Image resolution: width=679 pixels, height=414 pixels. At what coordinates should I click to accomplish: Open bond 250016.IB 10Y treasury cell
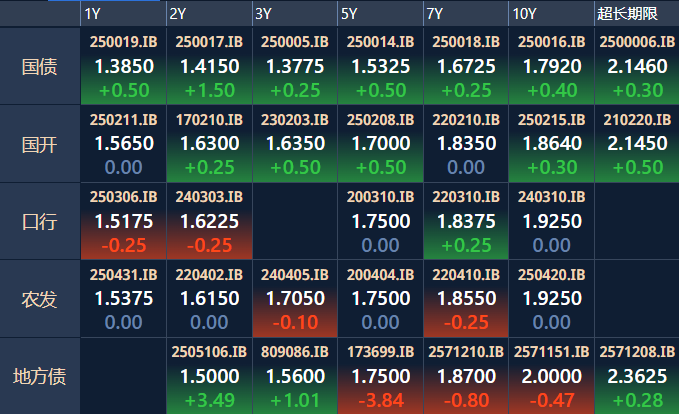[x=550, y=66]
